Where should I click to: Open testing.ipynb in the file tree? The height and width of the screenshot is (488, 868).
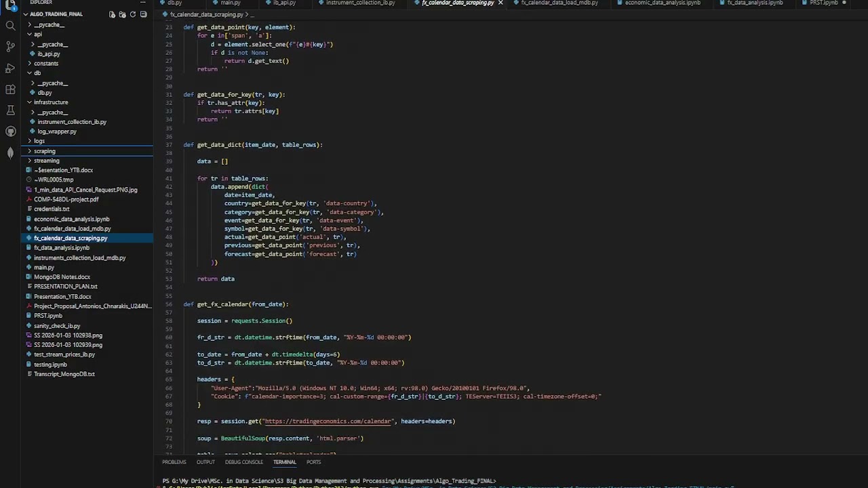[50, 365]
